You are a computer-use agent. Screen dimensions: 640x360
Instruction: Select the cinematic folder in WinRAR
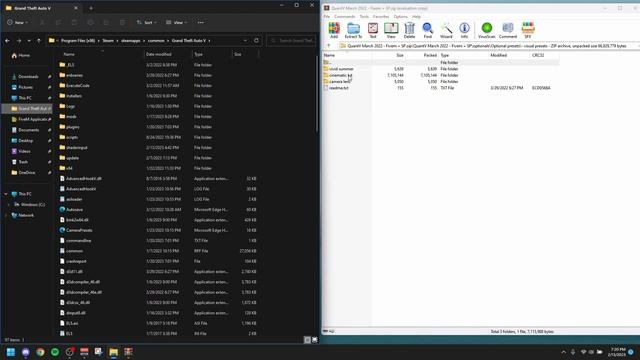340,75
